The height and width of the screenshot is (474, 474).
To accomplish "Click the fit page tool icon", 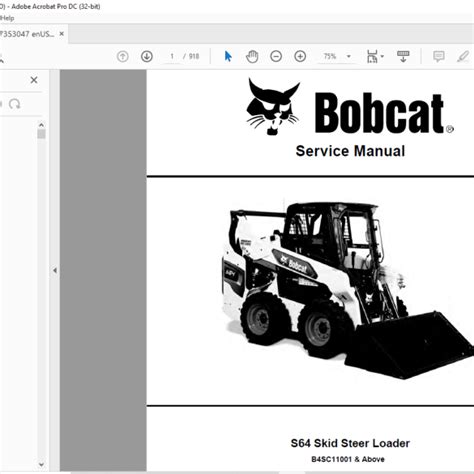I will tap(372, 56).
